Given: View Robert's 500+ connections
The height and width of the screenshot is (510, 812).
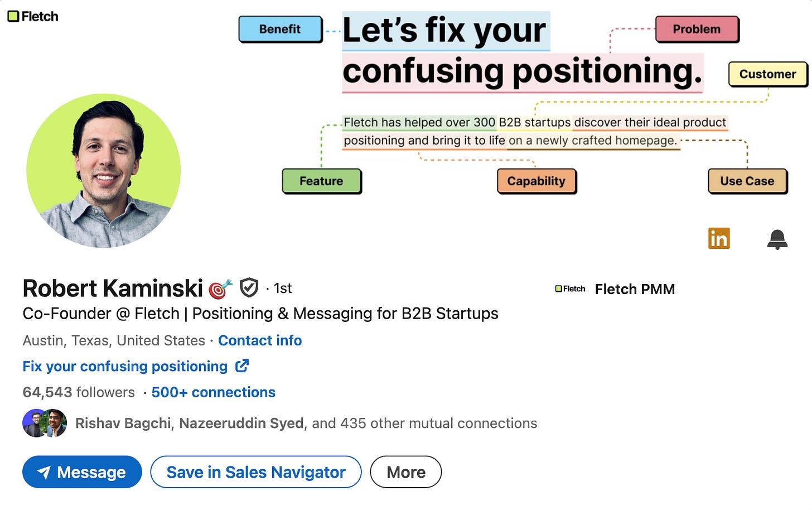Looking at the screenshot, I should pos(213,392).
